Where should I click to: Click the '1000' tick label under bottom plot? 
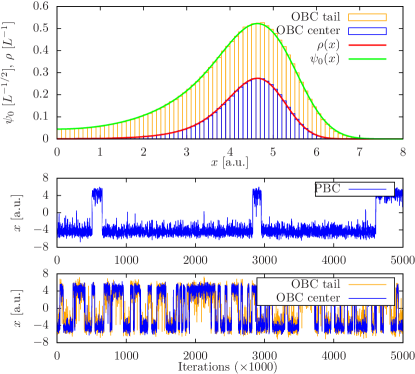[126, 356]
